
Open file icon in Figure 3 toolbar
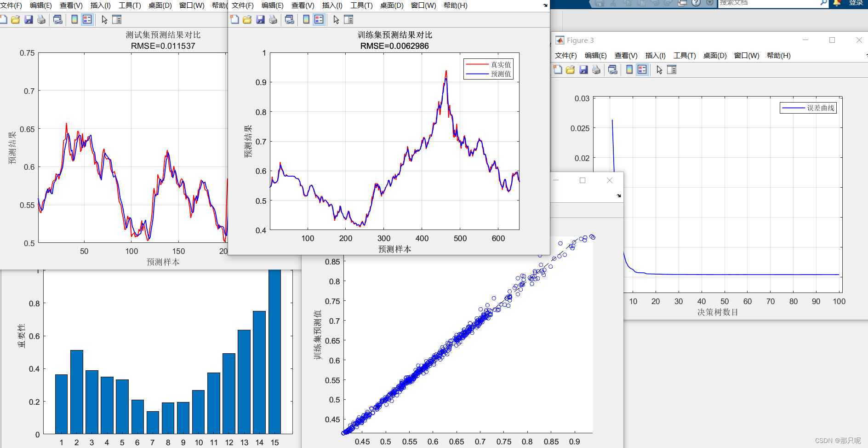click(571, 69)
